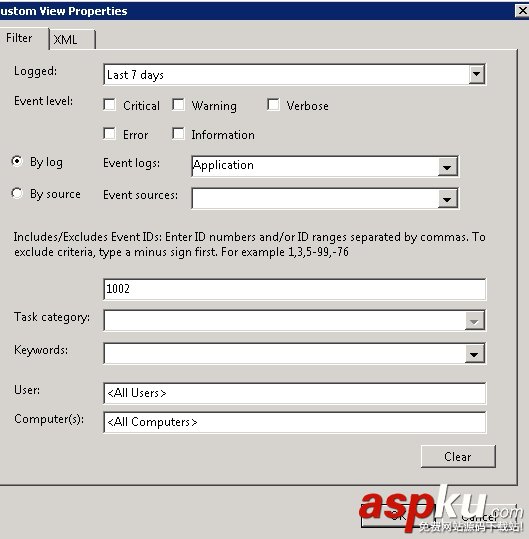
Task: Click the User field showing All Users
Action: [295, 393]
